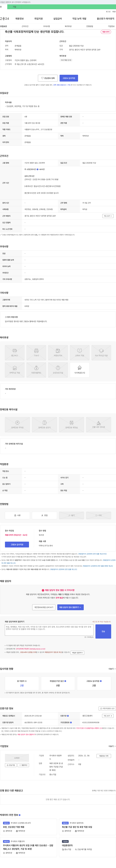
Task: Click the 식사제공(1식) benefit icon
Action: coord(80,370)
